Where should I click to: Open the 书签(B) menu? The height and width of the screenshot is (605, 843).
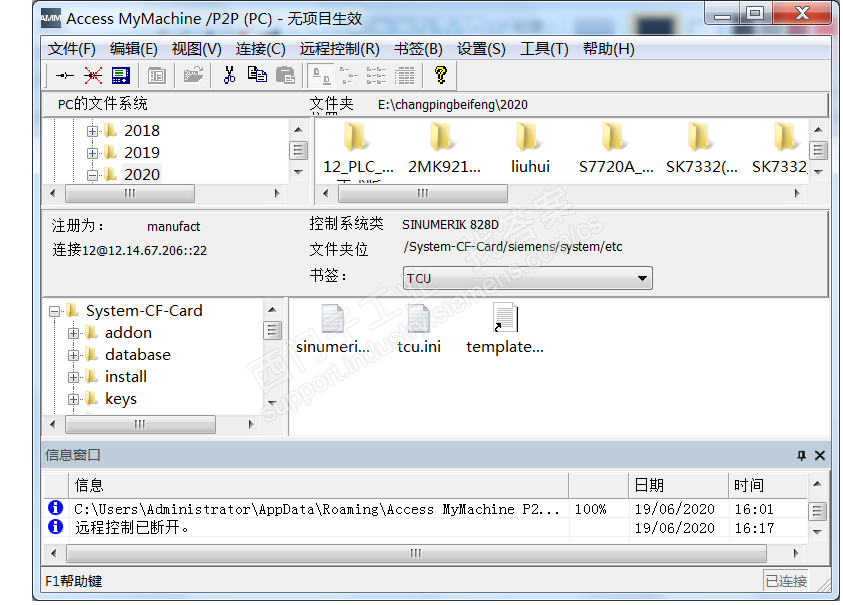(x=418, y=49)
